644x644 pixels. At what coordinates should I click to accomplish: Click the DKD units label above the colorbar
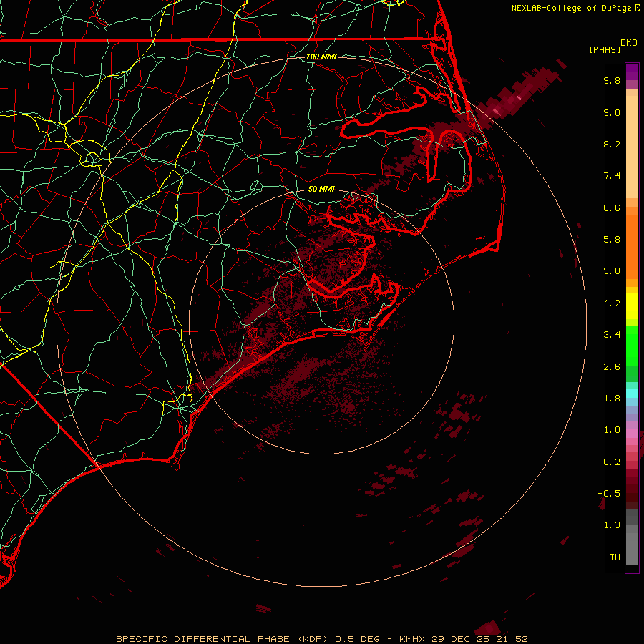(629, 43)
